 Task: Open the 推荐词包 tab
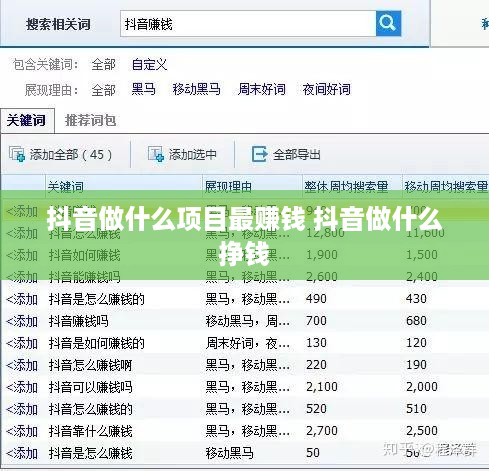click(90, 120)
